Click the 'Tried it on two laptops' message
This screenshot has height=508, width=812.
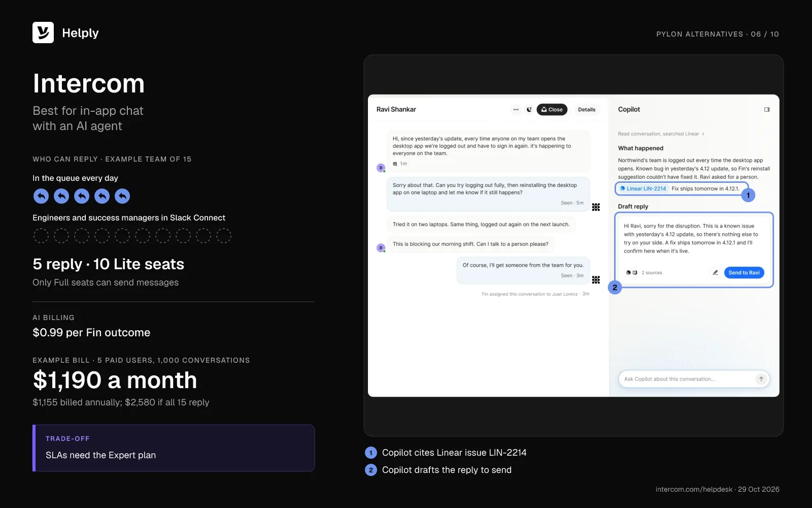(x=481, y=225)
